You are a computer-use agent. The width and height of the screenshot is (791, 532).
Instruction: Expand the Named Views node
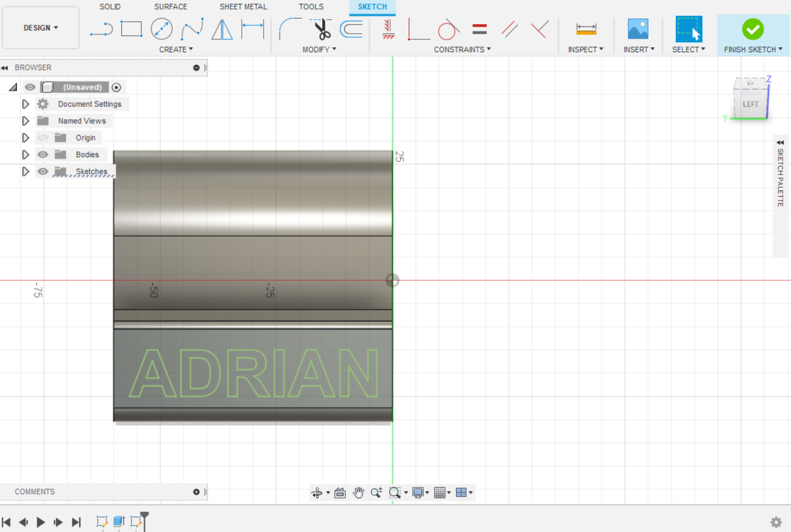tap(25, 121)
